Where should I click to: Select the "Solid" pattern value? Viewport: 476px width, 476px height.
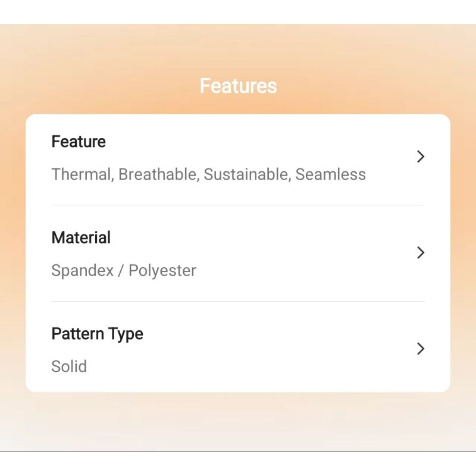point(69,367)
